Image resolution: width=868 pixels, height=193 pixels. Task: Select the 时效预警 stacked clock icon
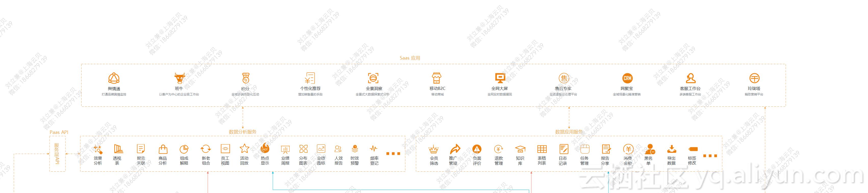pos(355,149)
